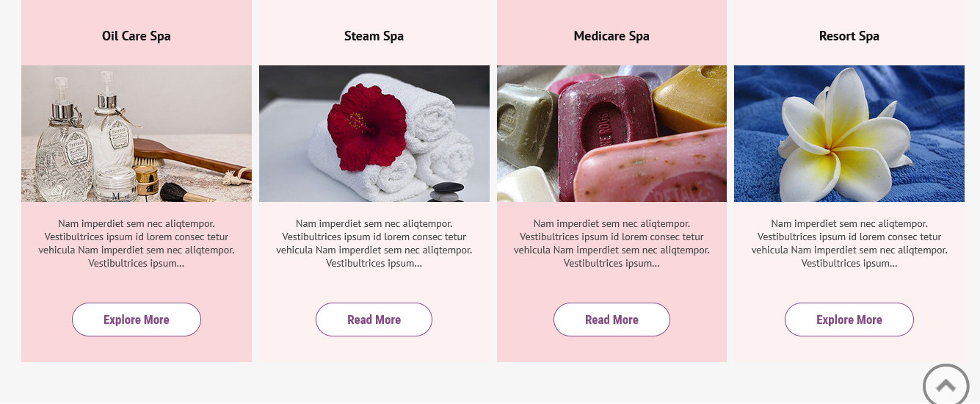Click Explore More under Oil Care Spa
Viewport: 980px width, 404px height.
click(x=137, y=320)
